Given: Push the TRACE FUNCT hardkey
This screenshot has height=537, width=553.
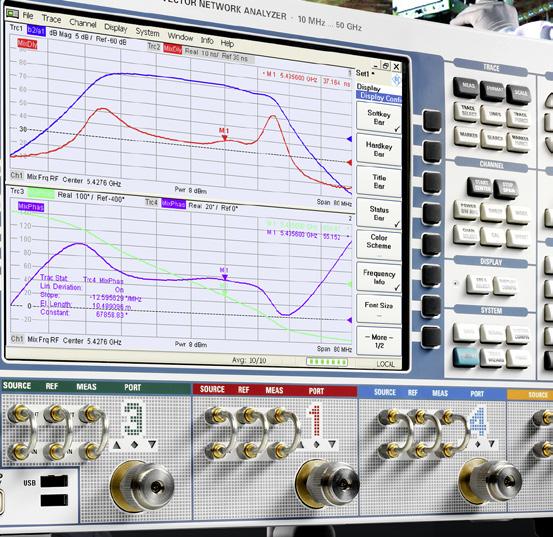Looking at the screenshot, I should click(x=518, y=118).
